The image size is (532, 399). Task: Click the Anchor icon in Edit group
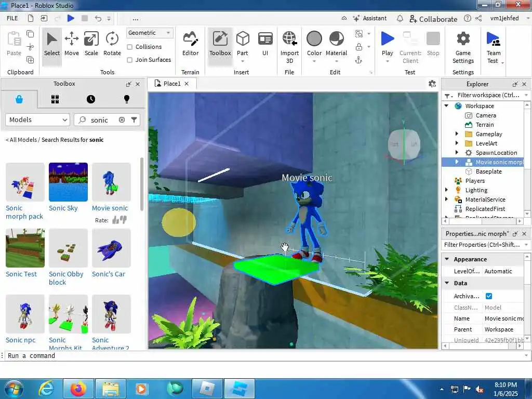(358, 60)
